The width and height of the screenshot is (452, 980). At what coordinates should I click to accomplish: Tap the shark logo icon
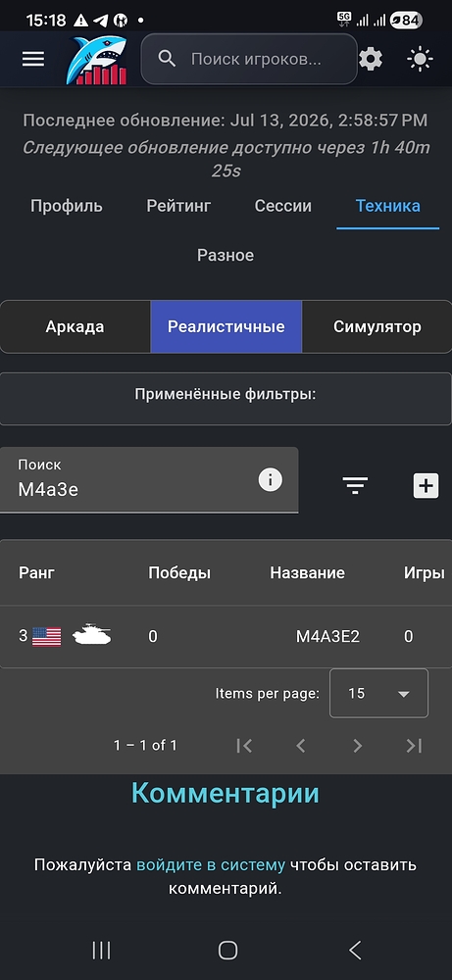(97, 60)
